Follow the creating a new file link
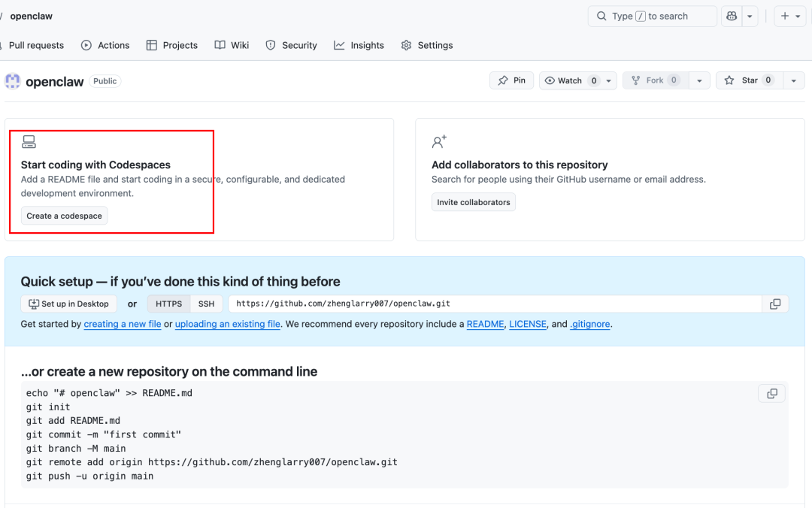This screenshot has width=812, height=508. 123,324
